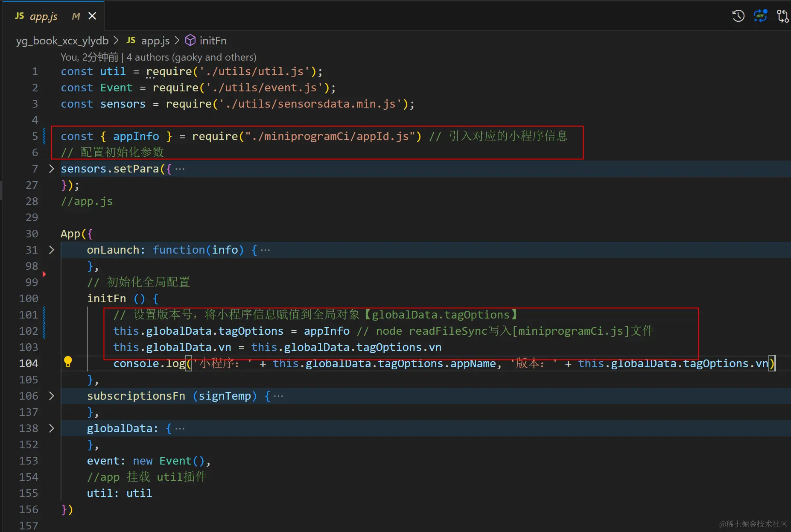This screenshot has height=532, width=791.
Task: Expand folded sensors.setPara block on line 7
Action: tap(51, 169)
